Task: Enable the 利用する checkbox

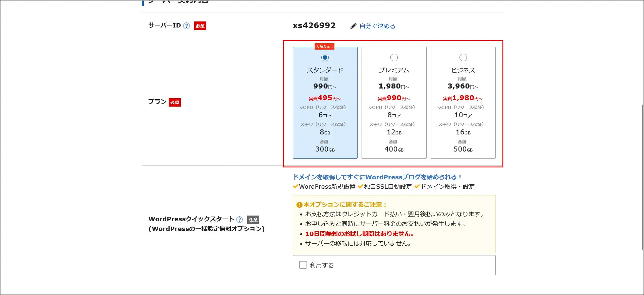Action: 303,265
